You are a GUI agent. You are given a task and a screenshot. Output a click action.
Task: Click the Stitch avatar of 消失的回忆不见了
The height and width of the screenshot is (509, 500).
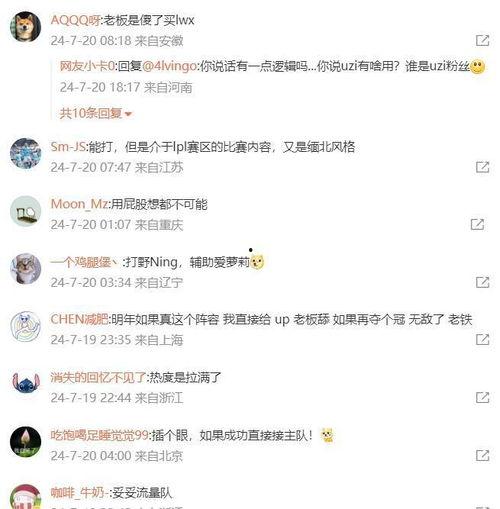(25, 384)
